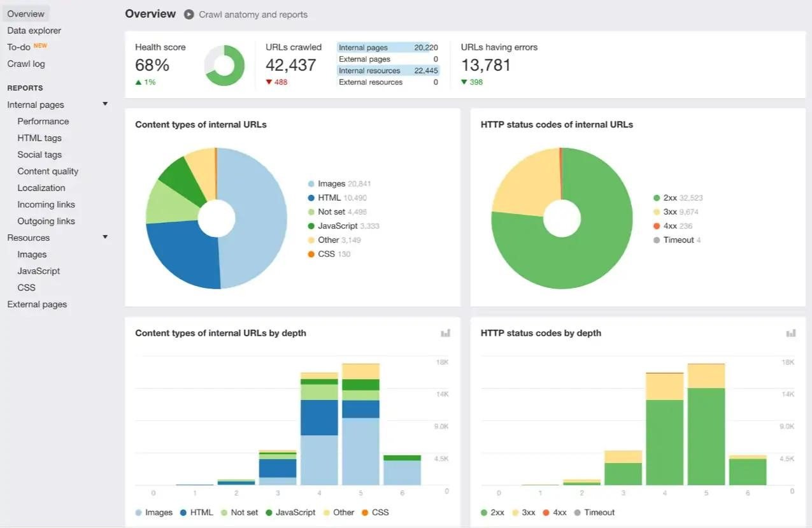Click the JavaScript green slice legend dot
This screenshot has height=528, width=812.
311,226
